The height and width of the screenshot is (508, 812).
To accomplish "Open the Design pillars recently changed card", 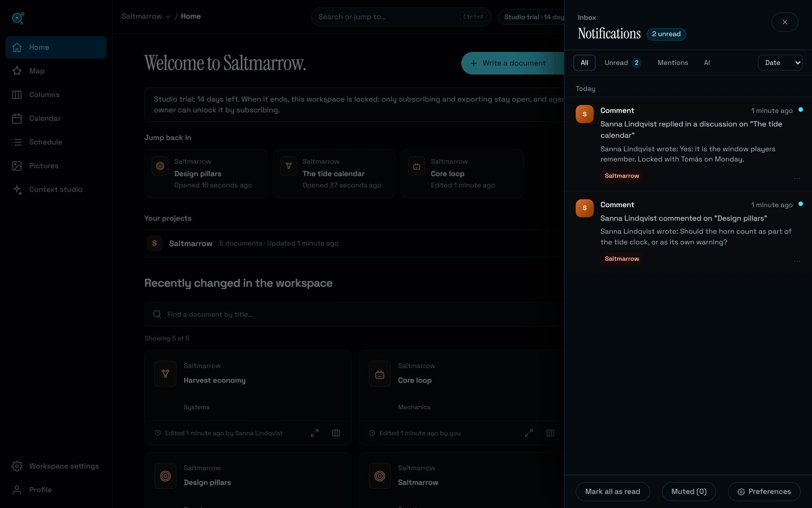I will pyautogui.click(x=248, y=480).
